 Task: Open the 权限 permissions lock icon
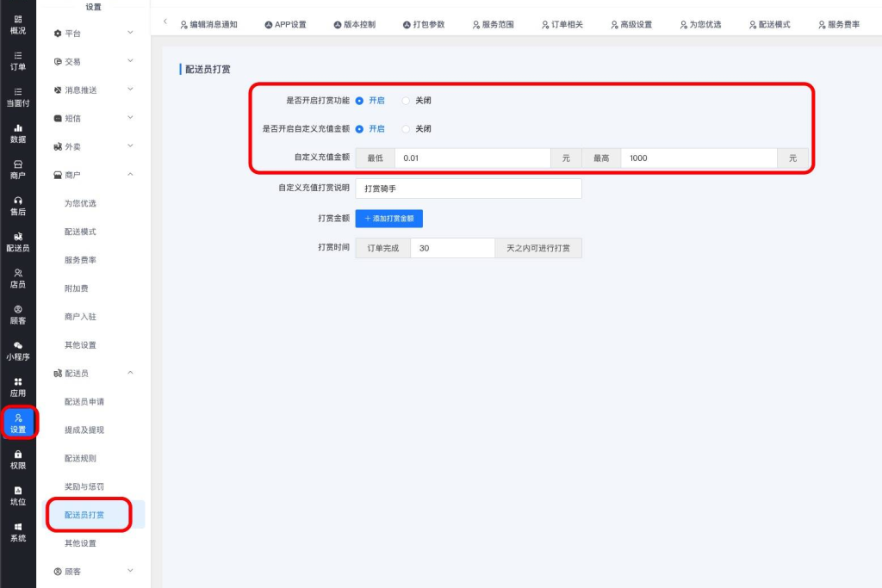17,459
